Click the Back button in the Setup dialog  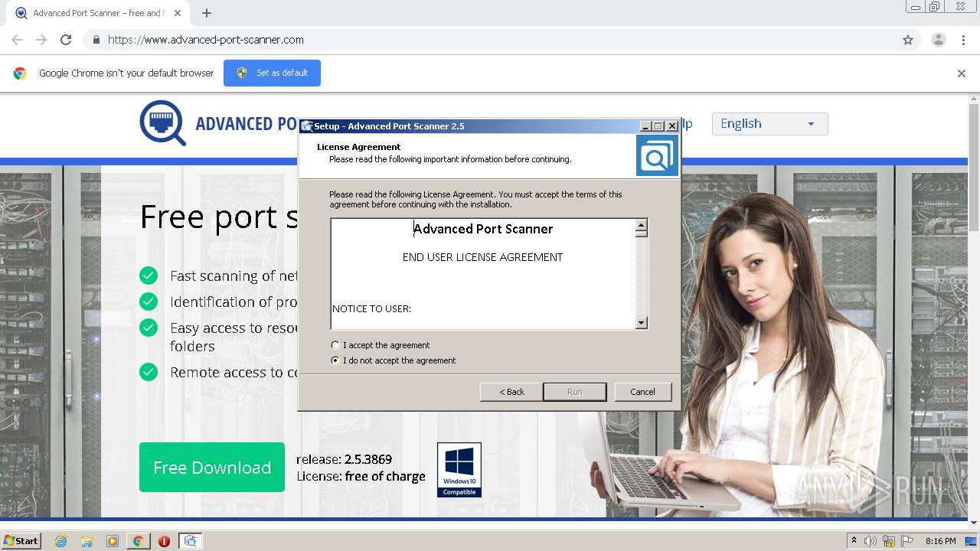click(x=511, y=392)
